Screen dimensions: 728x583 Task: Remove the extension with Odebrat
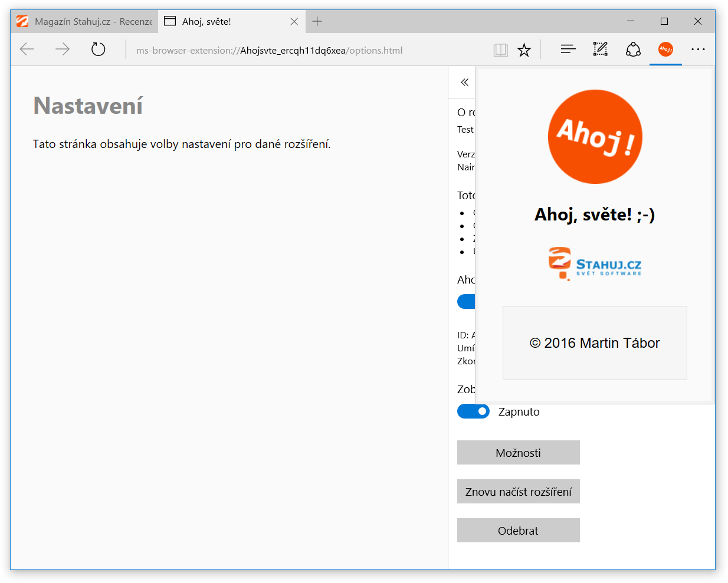519,531
